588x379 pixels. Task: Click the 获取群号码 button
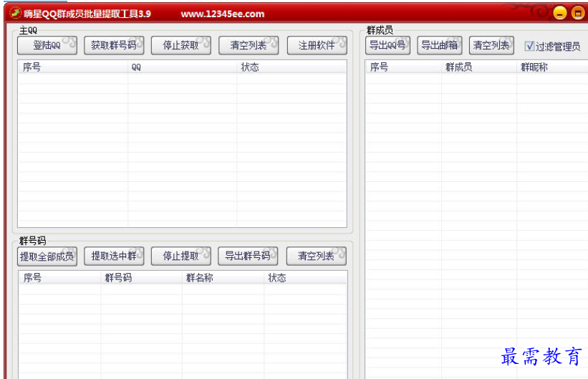click(114, 45)
